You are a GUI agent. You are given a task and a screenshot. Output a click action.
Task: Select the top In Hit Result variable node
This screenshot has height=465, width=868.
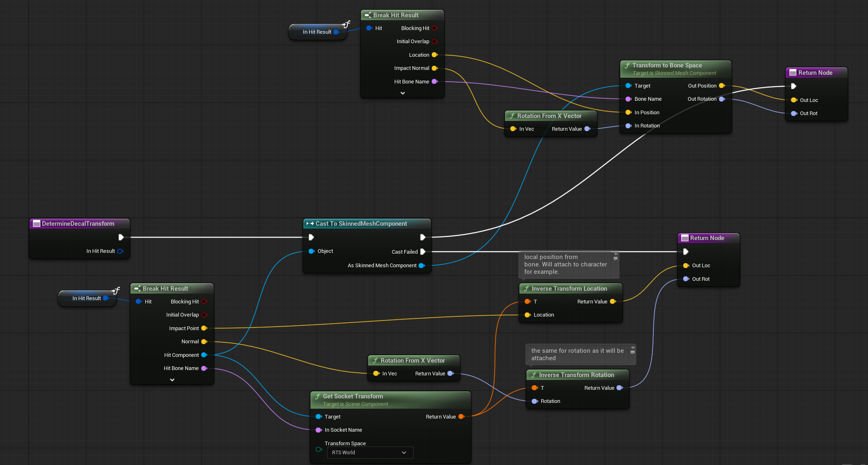[316, 32]
